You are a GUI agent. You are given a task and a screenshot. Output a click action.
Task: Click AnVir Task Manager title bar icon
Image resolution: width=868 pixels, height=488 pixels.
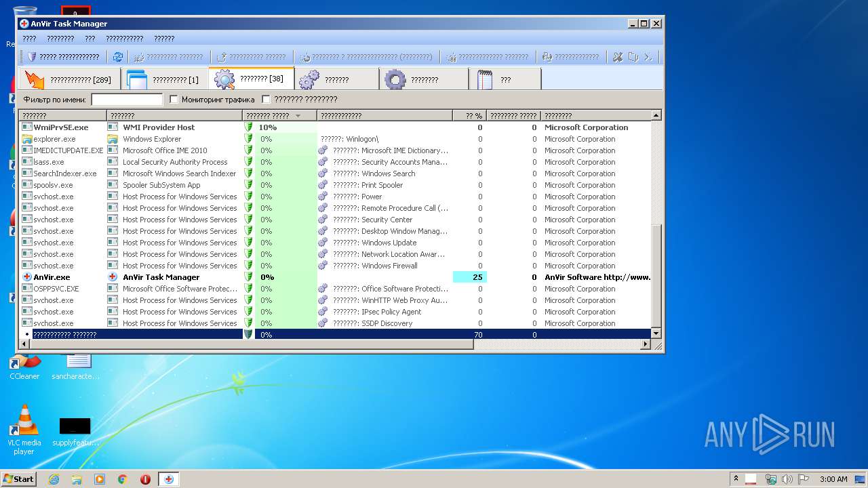point(24,23)
